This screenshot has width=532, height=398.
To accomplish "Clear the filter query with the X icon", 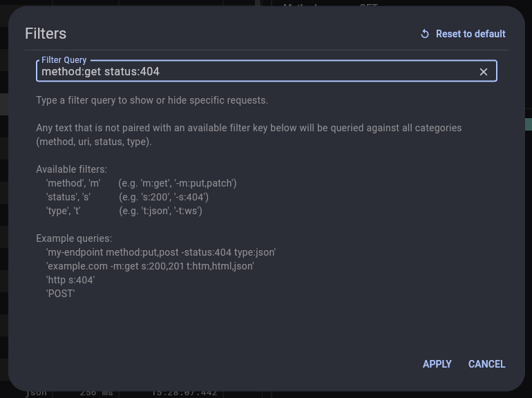I will [484, 72].
